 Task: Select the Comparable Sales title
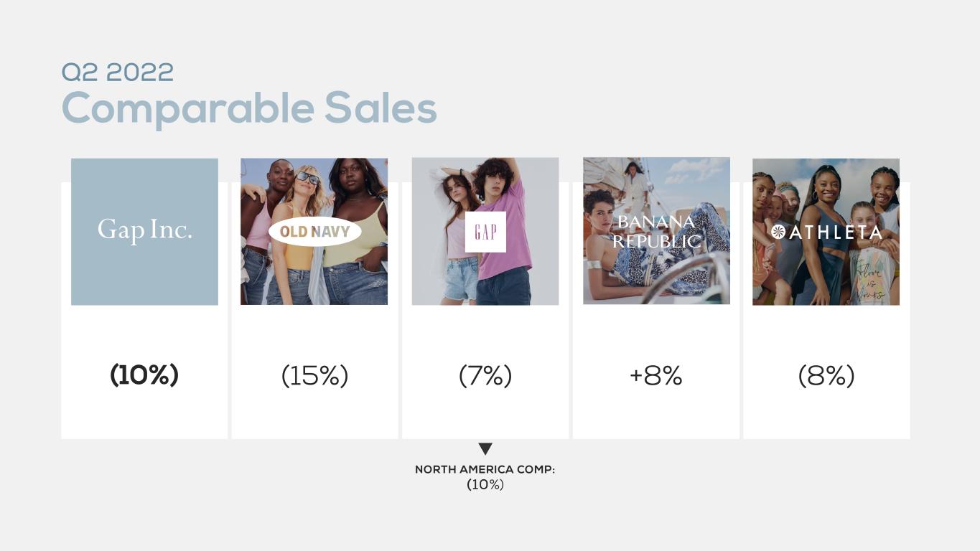[249, 108]
